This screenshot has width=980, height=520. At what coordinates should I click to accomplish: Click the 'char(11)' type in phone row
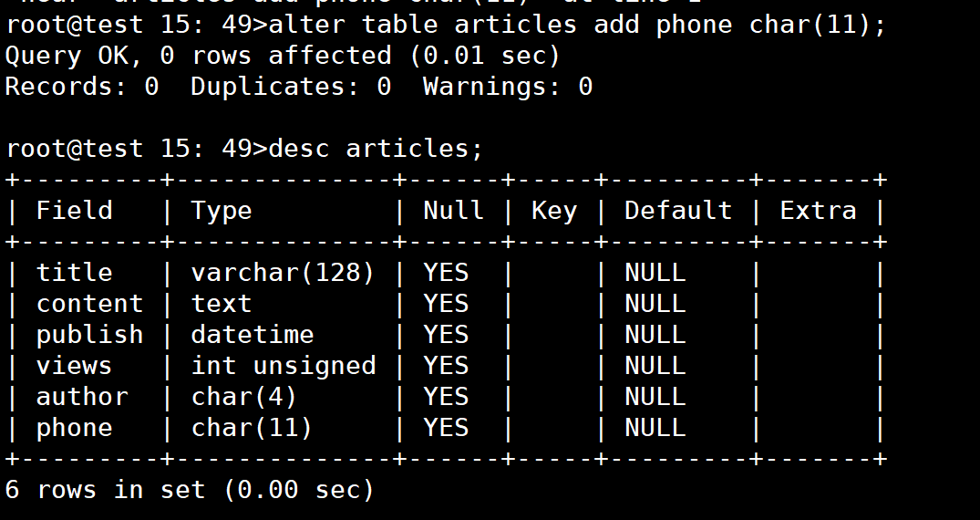click(x=252, y=428)
